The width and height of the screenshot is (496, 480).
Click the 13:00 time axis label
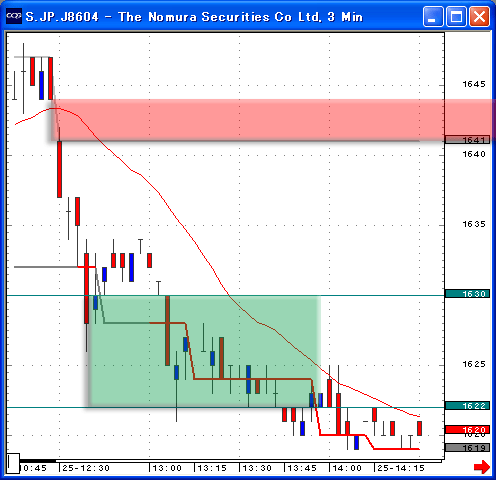point(167,468)
